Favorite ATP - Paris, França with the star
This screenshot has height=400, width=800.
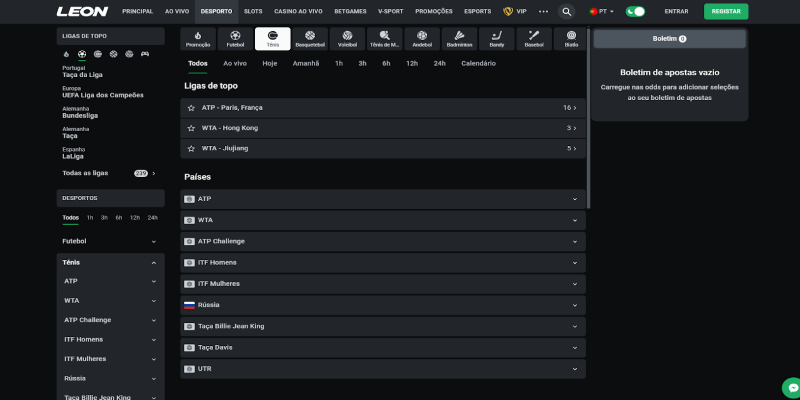click(191, 108)
